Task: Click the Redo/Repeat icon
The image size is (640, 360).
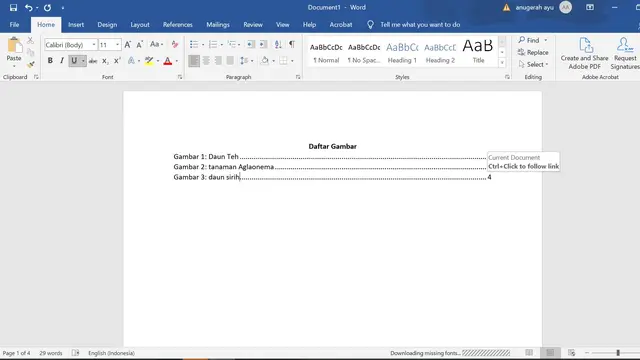Action: tap(47, 8)
